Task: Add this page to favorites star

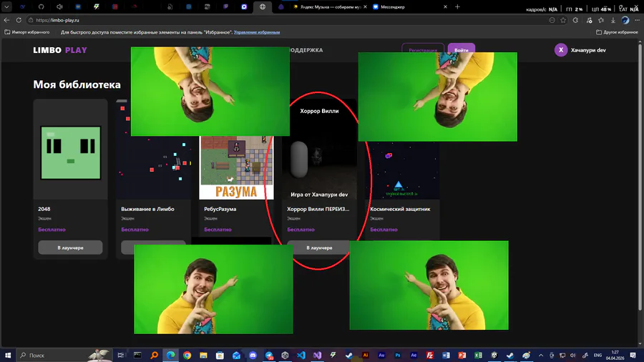Action: click(563, 20)
